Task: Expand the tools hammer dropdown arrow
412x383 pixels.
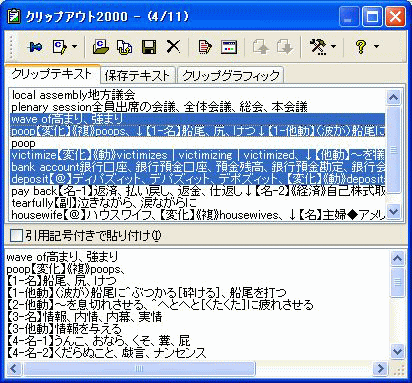Action: tap(333, 47)
